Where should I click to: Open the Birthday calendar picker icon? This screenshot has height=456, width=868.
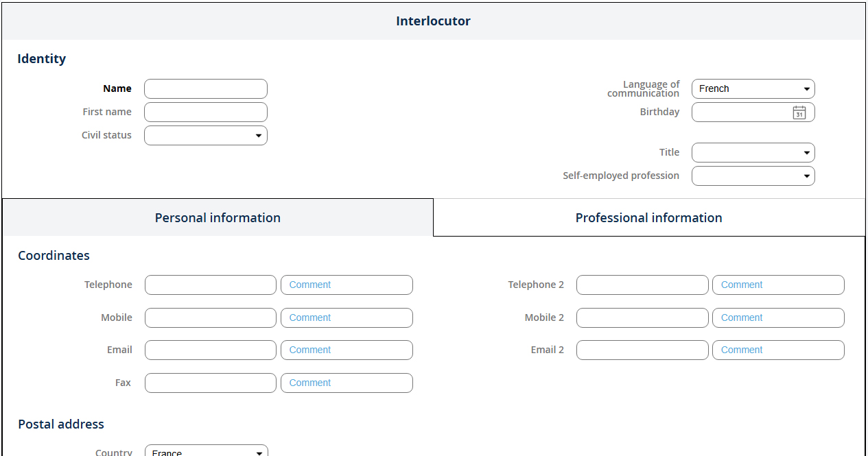pos(799,112)
